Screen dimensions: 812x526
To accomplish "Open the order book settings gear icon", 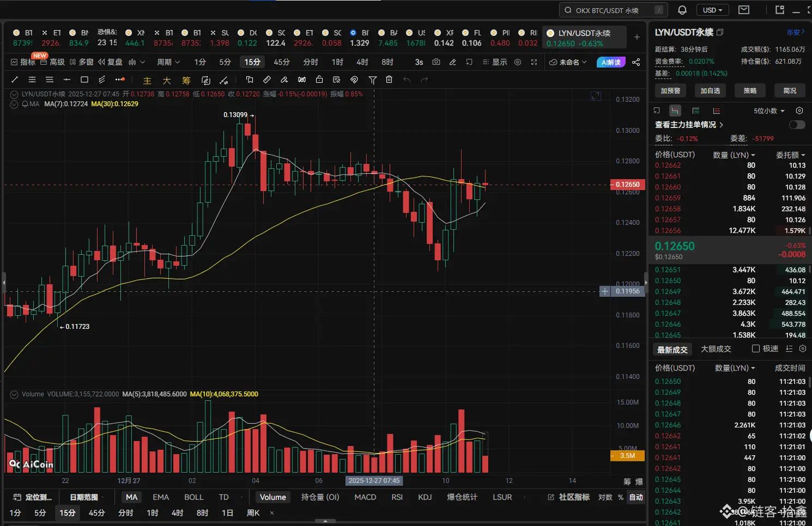I will [799, 111].
